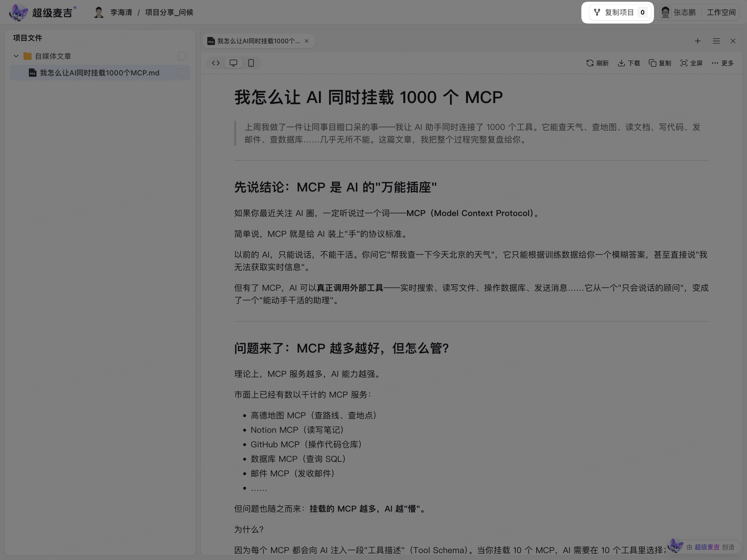Image resolution: width=747 pixels, height=560 pixels.
Task: Click 李海清 breadcrumb name
Action: [121, 12]
